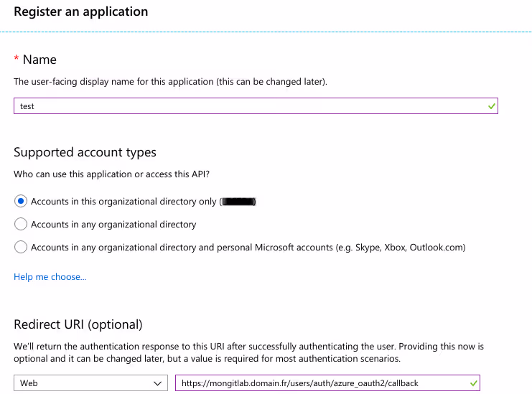The height and width of the screenshot is (394, 532).
Task: Choose the personal Microsoft accounts radio option
Action: (x=21, y=248)
